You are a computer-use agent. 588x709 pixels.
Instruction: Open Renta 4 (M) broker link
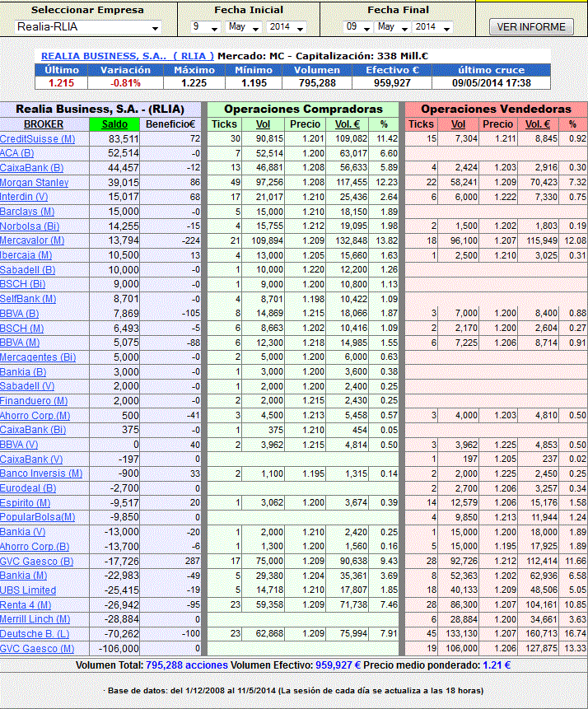pyautogui.click(x=26, y=605)
